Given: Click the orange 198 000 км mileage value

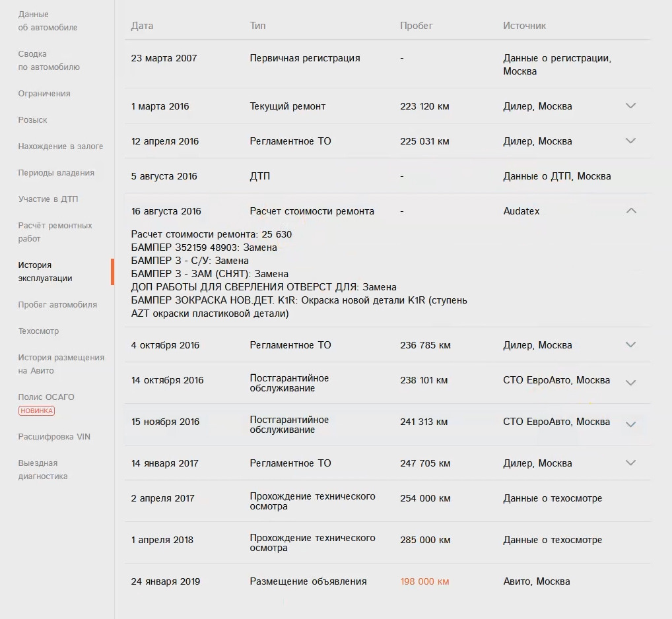Looking at the screenshot, I should point(424,581).
